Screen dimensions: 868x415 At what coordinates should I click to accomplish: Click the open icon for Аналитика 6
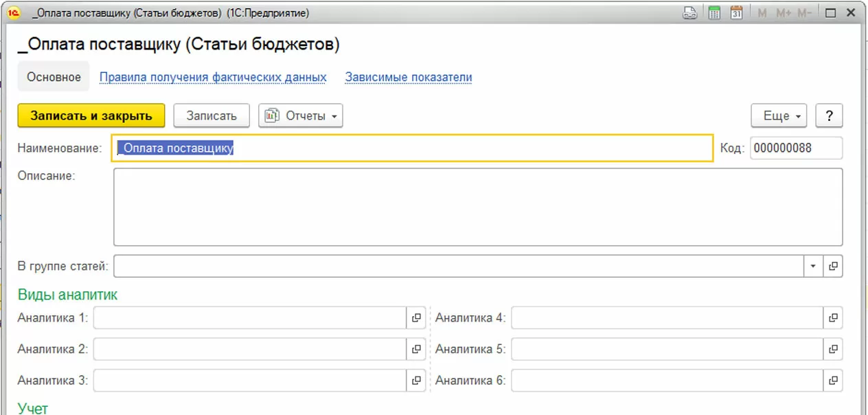click(x=833, y=380)
